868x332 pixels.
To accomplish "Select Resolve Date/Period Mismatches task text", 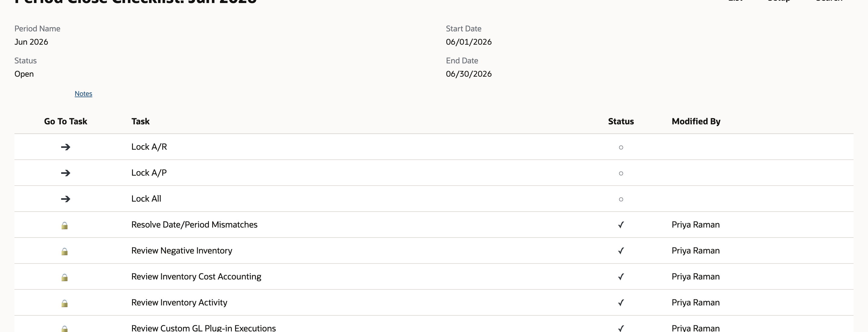I will (x=194, y=225).
